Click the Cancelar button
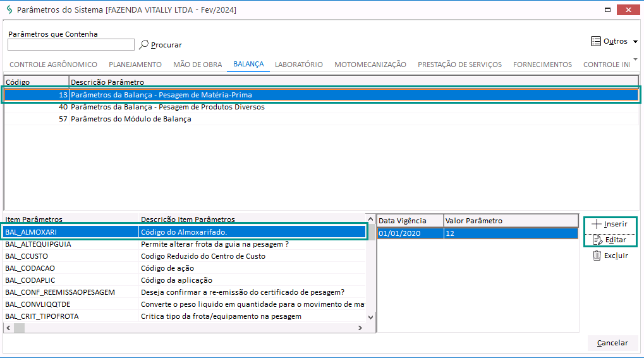This screenshot has width=644, height=358. (612, 343)
